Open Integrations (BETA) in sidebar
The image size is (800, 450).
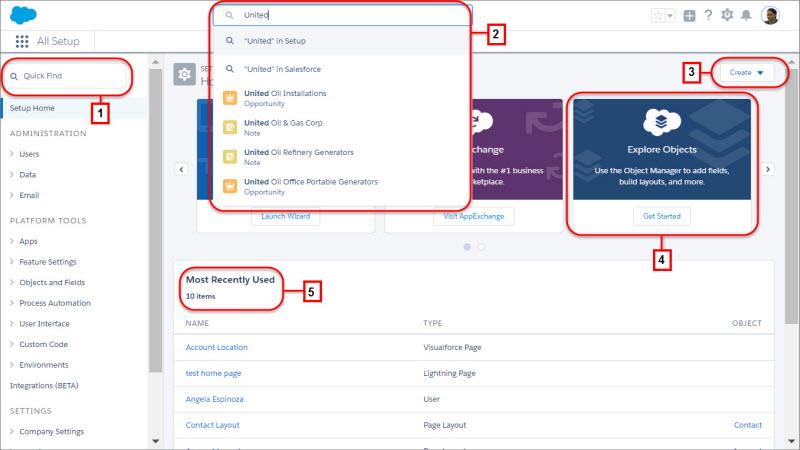pos(44,386)
